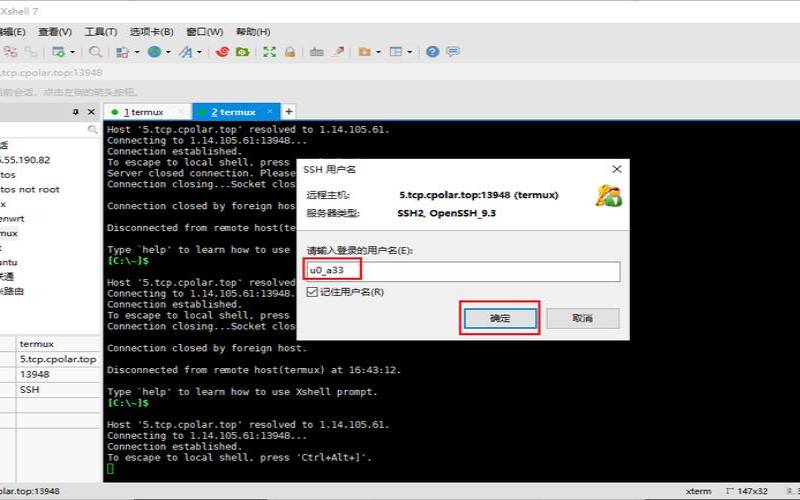The image size is (800, 500).
Task: Open the 窗口(W) menu
Action: [205, 32]
